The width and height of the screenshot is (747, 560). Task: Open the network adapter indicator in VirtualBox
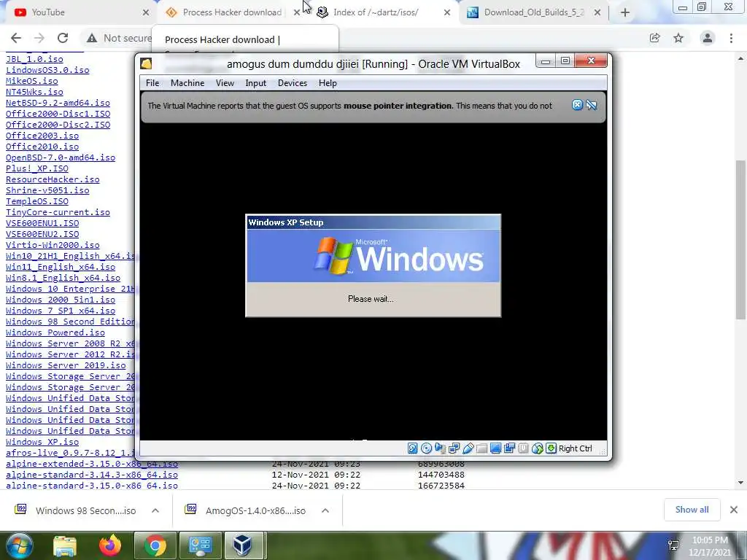click(454, 448)
